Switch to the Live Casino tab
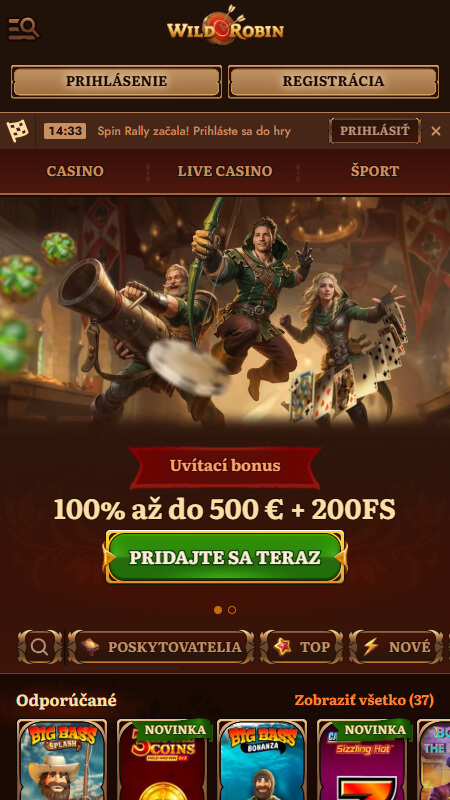This screenshot has width=450, height=800. [x=225, y=171]
